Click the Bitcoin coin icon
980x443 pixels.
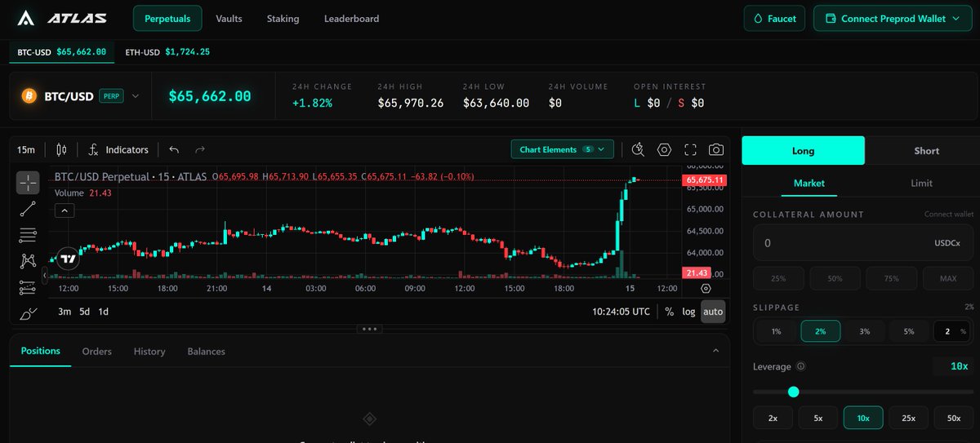click(x=29, y=95)
